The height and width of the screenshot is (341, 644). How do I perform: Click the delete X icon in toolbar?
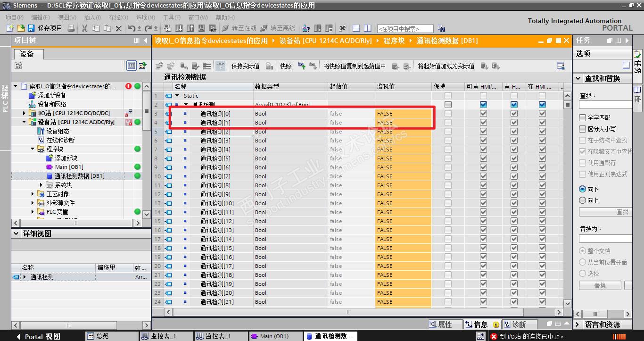pyautogui.click(x=118, y=28)
